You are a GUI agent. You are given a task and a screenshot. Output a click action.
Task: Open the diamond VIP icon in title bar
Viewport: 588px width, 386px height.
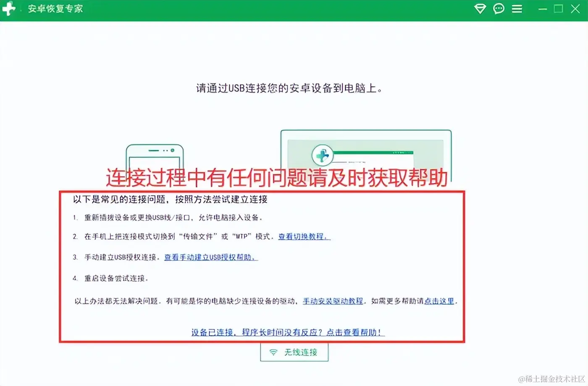tap(480, 8)
